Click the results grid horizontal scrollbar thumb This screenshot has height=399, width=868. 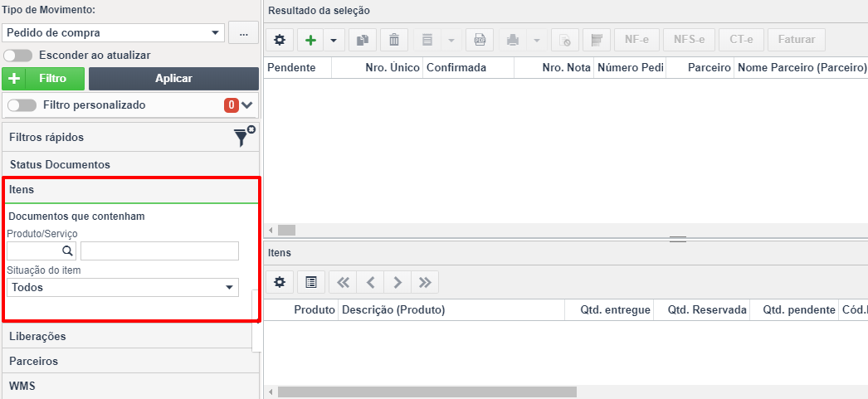point(287,230)
